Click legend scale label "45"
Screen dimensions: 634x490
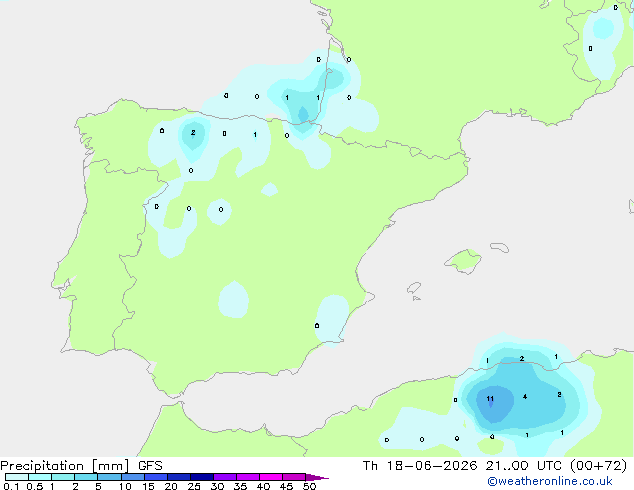point(286,486)
